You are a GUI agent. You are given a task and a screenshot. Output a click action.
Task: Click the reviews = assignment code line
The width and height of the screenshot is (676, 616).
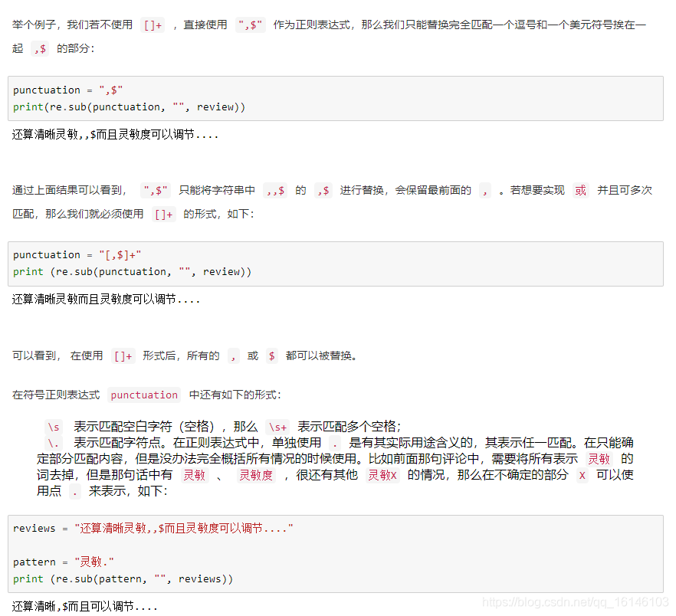pos(153,528)
